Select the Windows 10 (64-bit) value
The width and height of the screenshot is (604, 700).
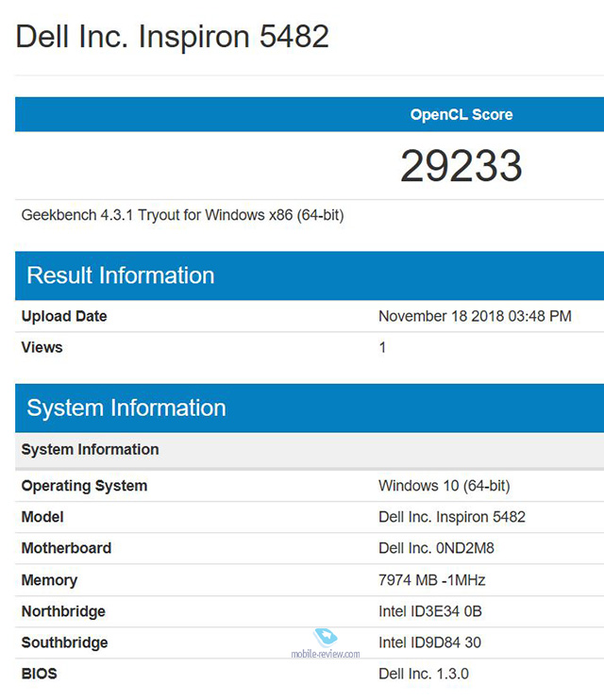click(445, 486)
